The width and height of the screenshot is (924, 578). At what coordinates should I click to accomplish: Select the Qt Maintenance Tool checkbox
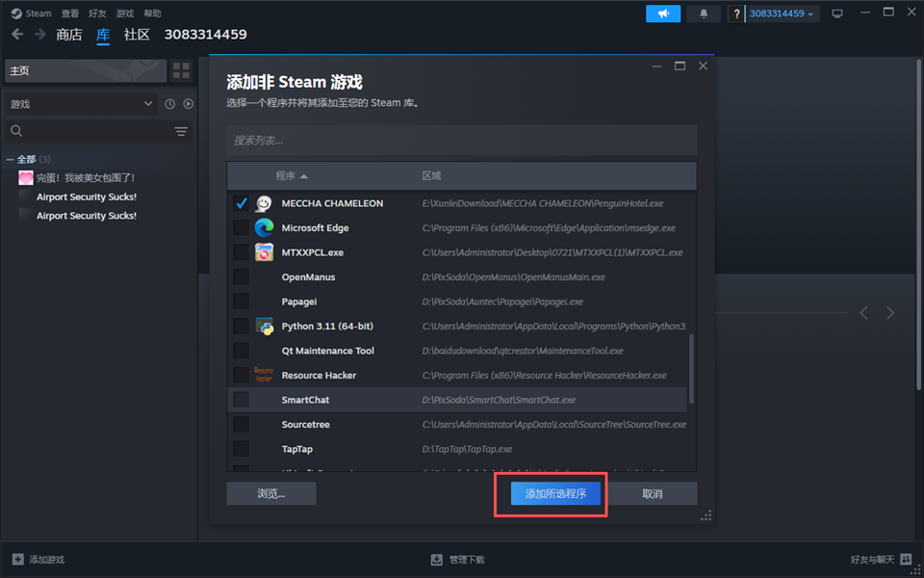(x=241, y=351)
